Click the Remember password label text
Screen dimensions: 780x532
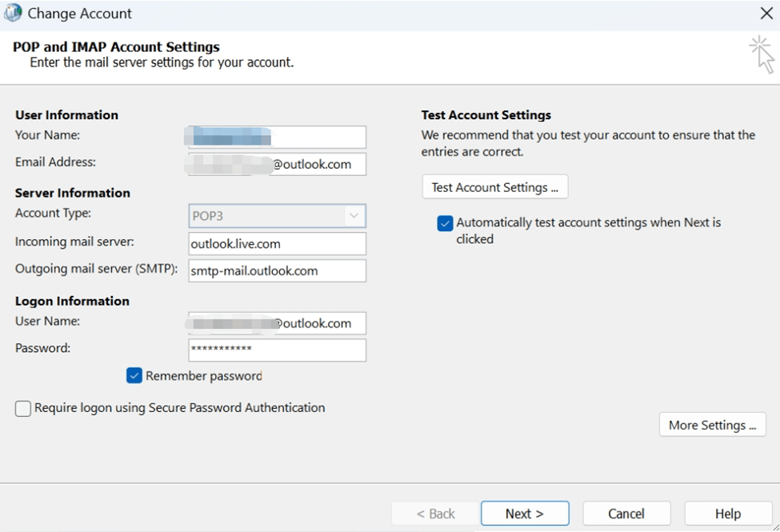point(203,376)
